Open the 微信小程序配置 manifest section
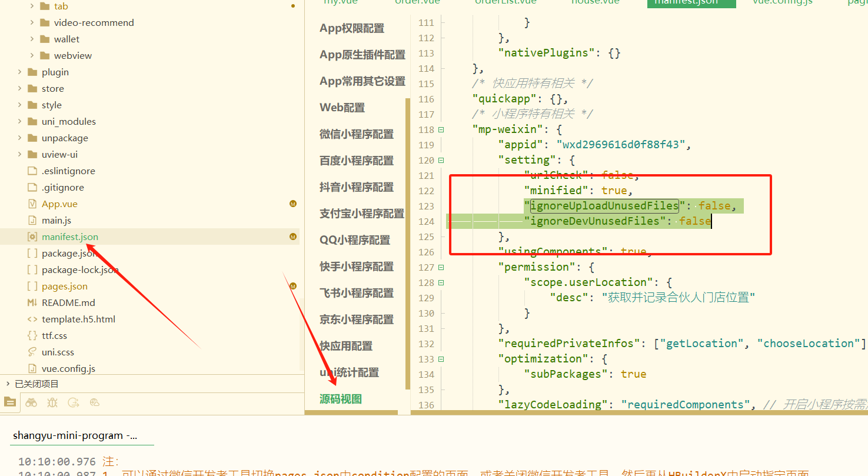868x476 pixels. pos(357,134)
